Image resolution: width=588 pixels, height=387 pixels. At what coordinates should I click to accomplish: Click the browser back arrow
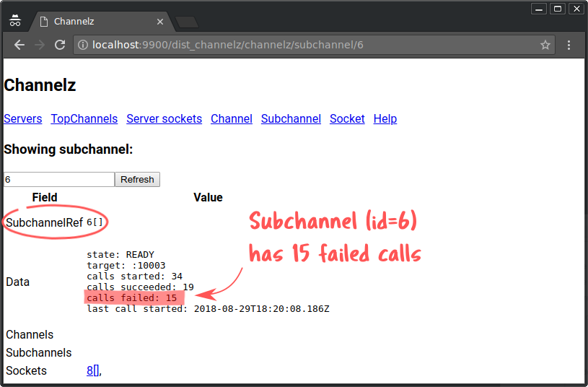19,45
